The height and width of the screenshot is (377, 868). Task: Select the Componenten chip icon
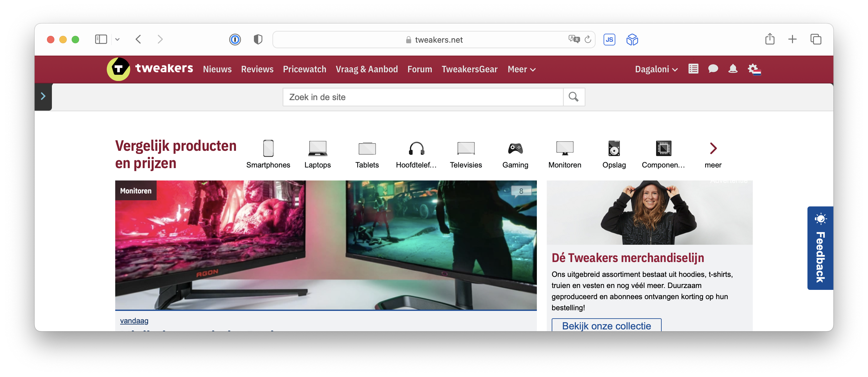click(663, 148)
